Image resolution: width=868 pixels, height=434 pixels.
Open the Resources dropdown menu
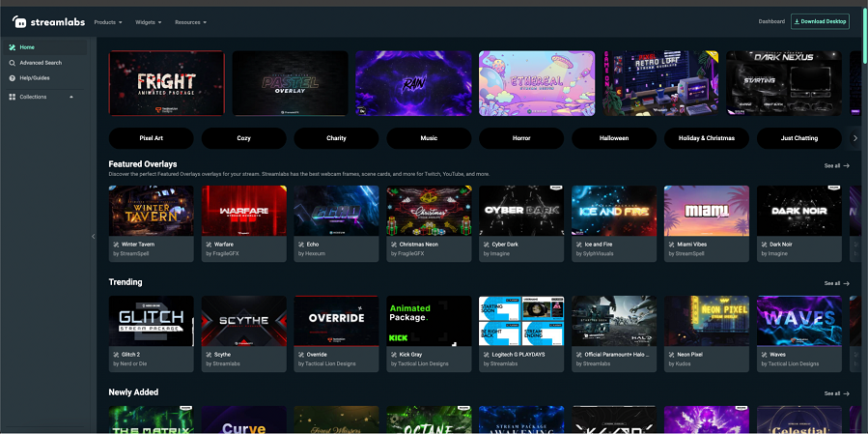click(x=190, y=21)
